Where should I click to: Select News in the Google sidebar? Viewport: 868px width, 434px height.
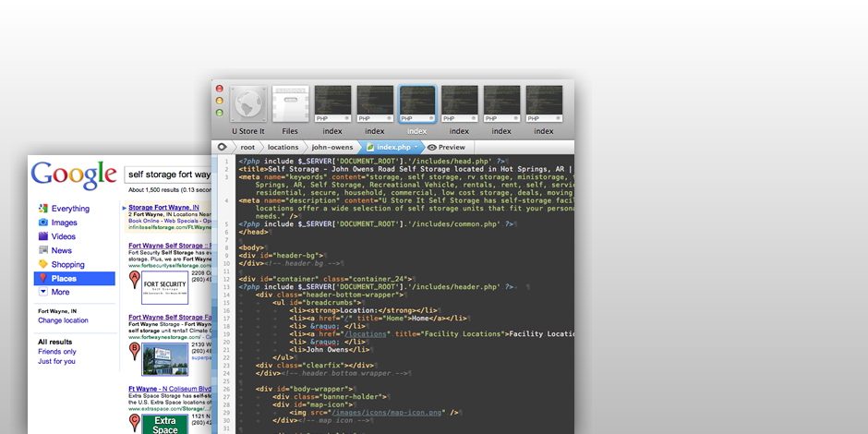pos(62,250)
